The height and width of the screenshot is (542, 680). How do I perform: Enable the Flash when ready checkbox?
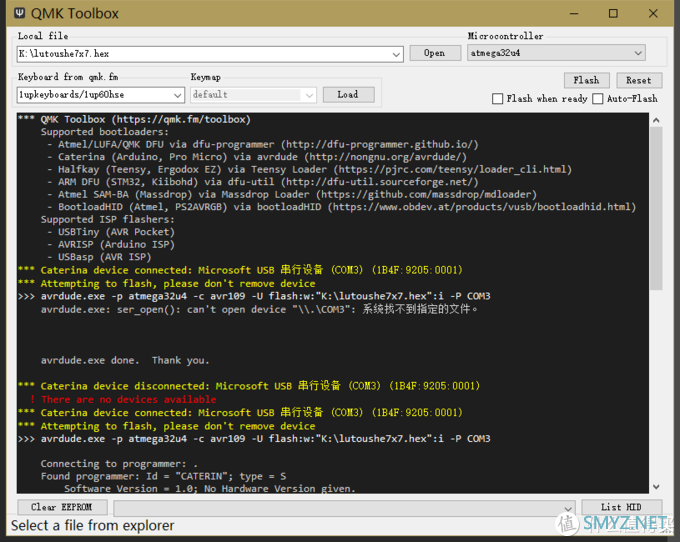click(x=497, y=99)
